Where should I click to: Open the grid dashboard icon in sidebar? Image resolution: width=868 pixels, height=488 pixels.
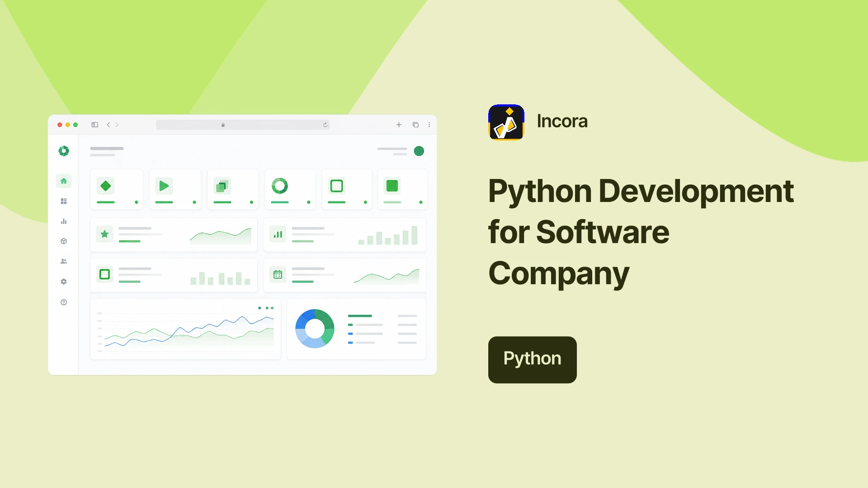click(x=64, y=201)
